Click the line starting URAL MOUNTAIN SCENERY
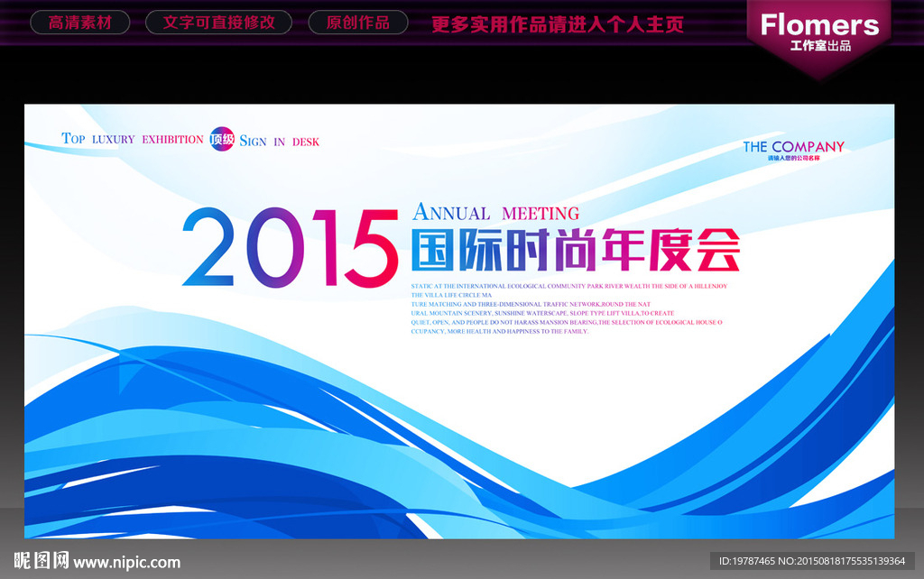 pyautogui.click(x=542, y=313)
